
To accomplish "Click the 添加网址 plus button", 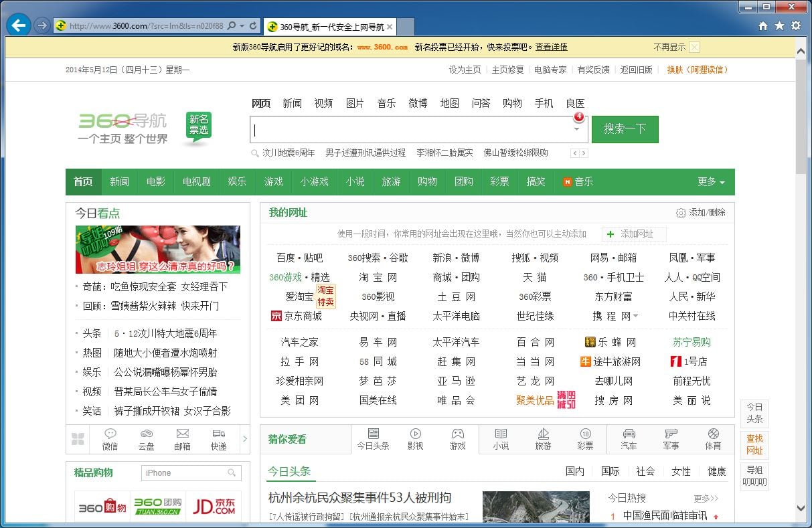I will click(x=635, y=234).
